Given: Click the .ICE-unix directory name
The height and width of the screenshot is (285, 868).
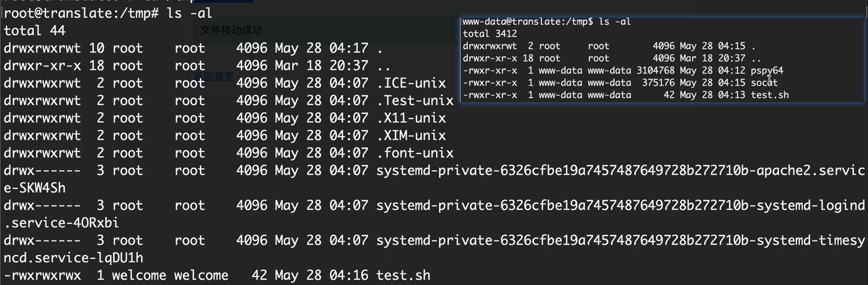Looking at the screenshot, I should point(411,83).
